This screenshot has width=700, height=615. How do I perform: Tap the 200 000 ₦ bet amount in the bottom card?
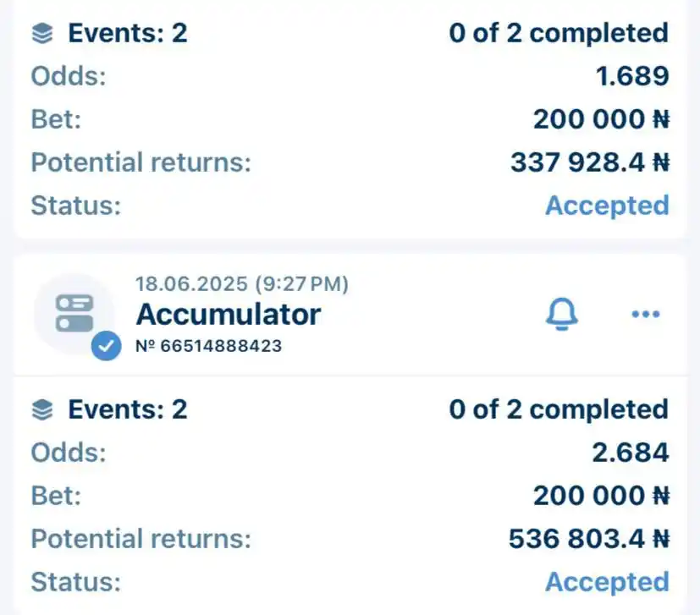click(601, 496)
